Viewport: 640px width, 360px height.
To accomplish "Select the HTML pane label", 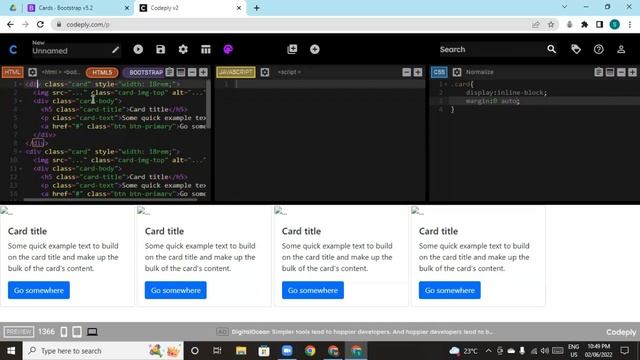I will point(12,72).
